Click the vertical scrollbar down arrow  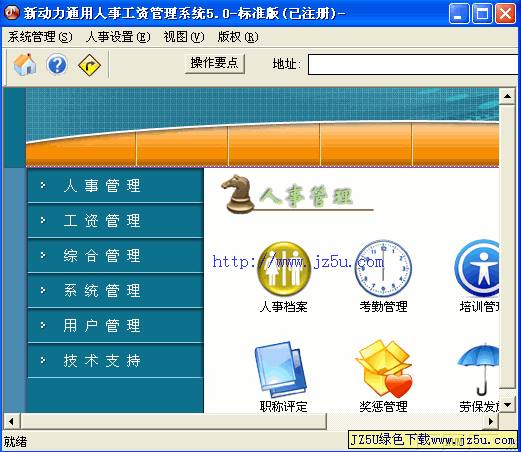(x=507, y=405)
